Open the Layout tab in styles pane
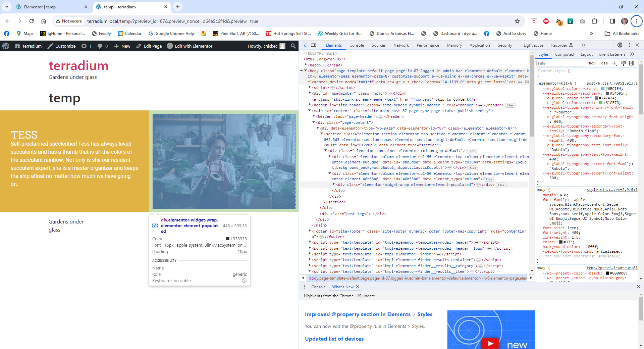644x349 pixels. 587,54
